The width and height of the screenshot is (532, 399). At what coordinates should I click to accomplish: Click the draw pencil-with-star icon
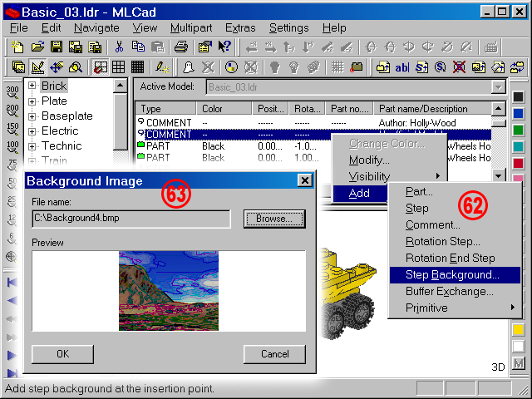pos(162,67)
